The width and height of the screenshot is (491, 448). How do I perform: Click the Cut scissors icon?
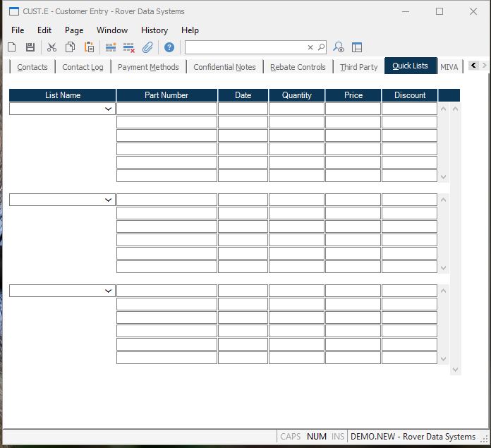[x=51, y=47]
